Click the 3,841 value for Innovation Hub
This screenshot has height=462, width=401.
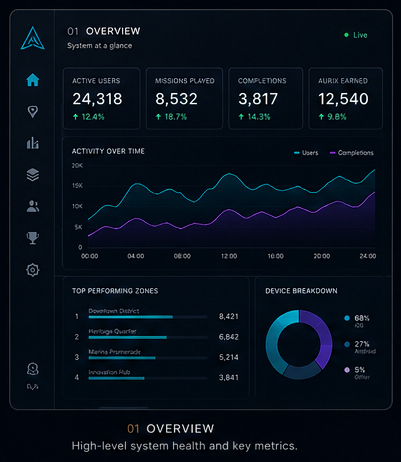pyautogui.click(x=229, y=378)
